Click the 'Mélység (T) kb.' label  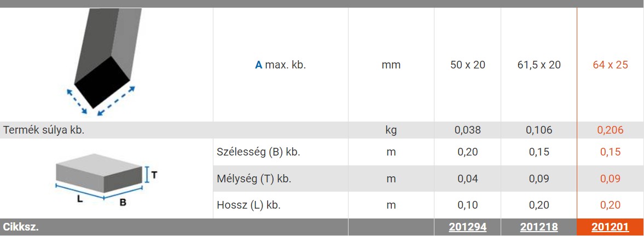[x=254, y=179]
